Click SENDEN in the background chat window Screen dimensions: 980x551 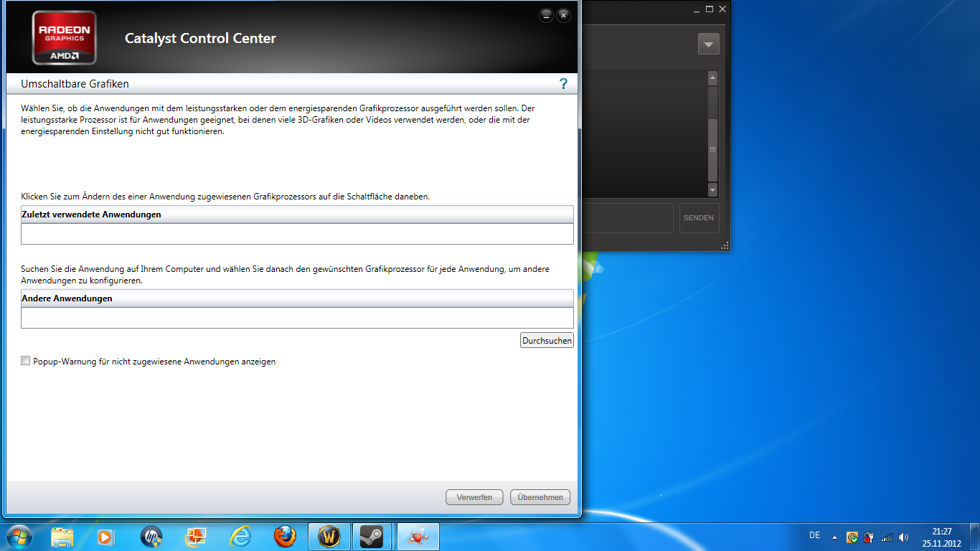click(699, 218)
